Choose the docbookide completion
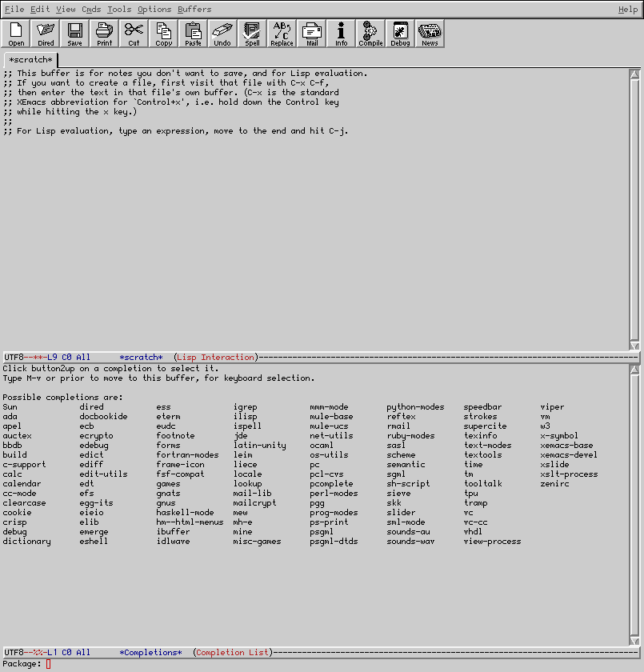This screenshot has width=644, height=672. coord(103,416)
